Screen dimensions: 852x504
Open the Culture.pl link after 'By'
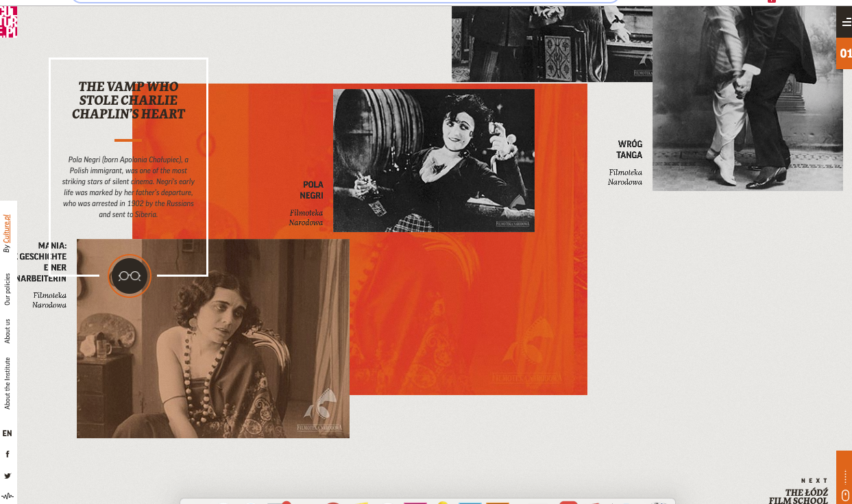[8, 229]
